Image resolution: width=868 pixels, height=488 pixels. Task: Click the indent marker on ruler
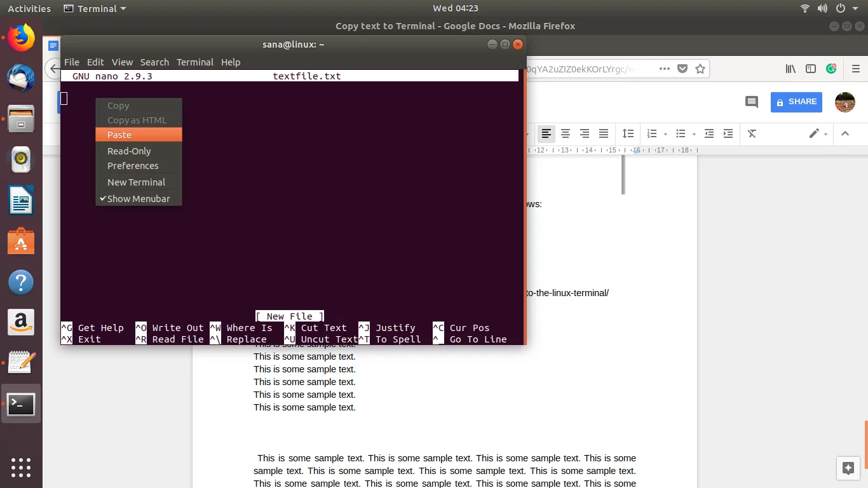click(636, 151)
